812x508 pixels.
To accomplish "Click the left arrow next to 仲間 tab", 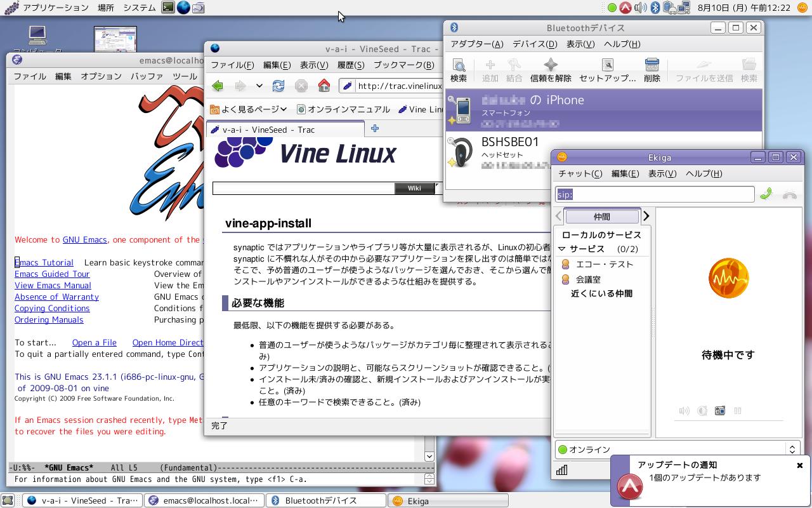I will 559,217.
